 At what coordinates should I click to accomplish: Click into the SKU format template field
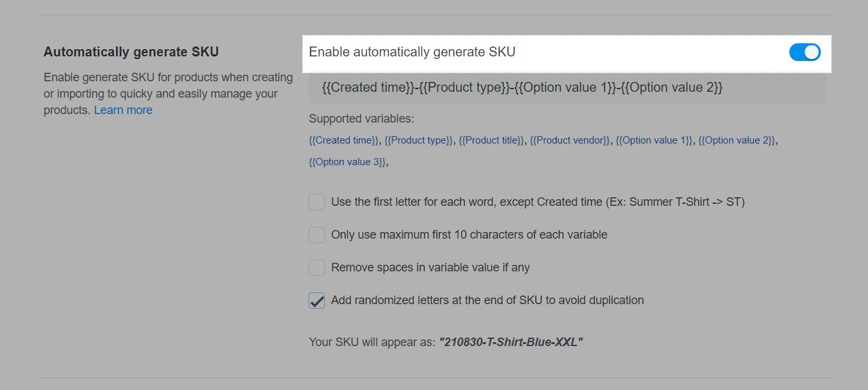click(x=567, y=88)
